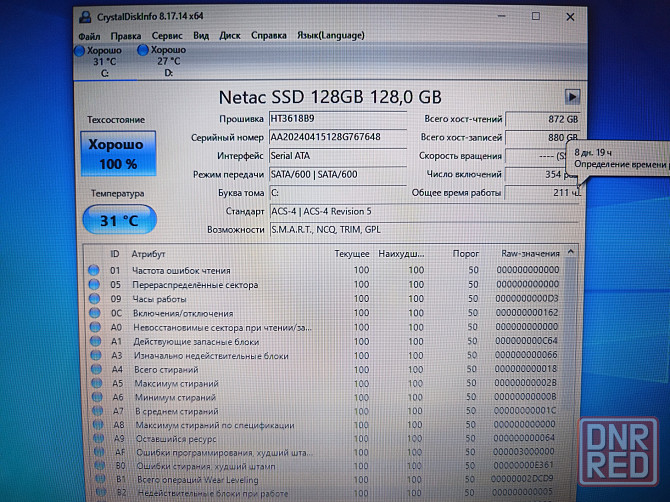Click the total host writes value 880 GB
The width and height of the screenshot is (670, 502).
tap(543, 138)
